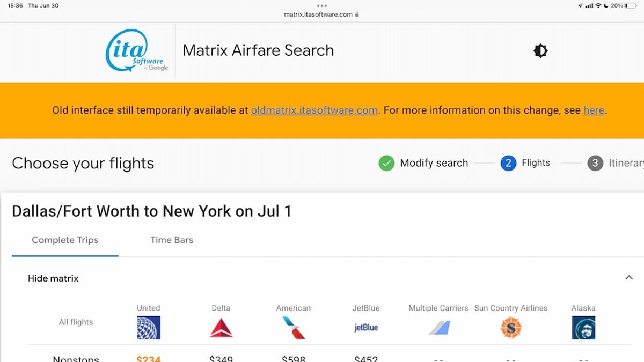Select United nonstop $234 fare
This screenshot has height=362, width=644.
(149, 358)
